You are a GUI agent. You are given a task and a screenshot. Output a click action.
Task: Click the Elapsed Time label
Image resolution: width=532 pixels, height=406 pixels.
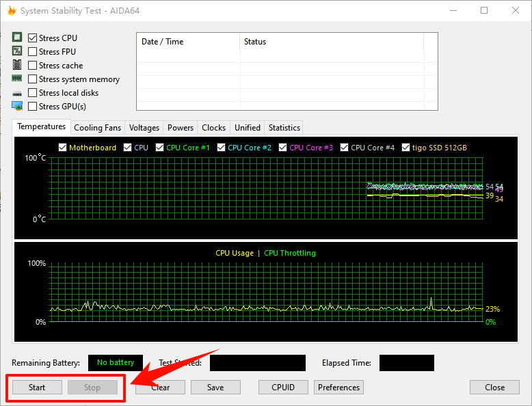pos(347,363)
